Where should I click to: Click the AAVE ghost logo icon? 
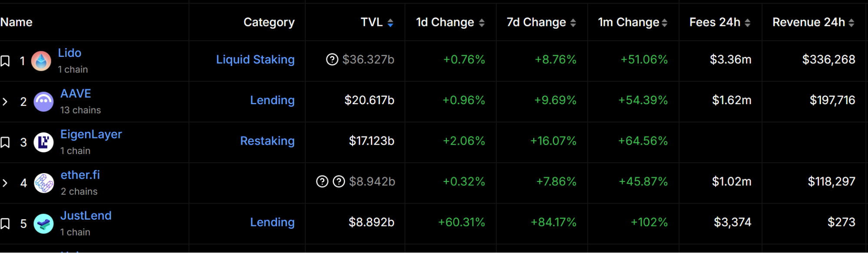[43, 102]
